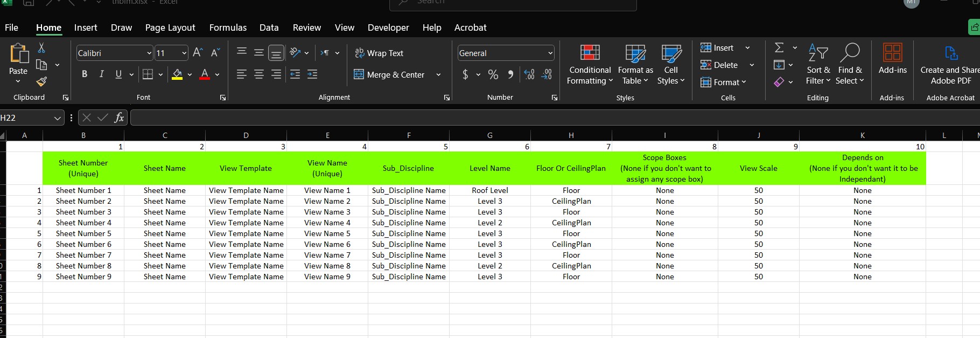Toggle right-to-left text direction
The image size is (980, 338).
325,53
